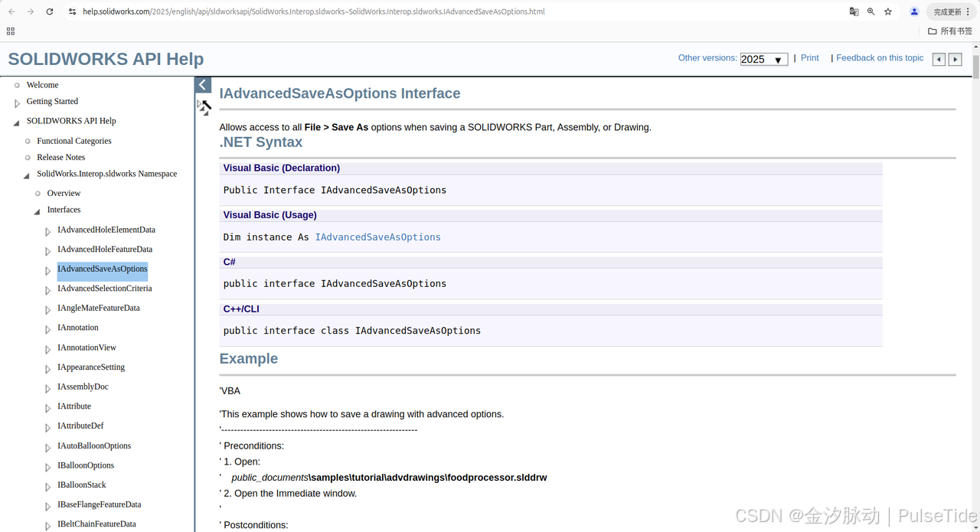This screenshot has height=532, width=980.
Task: Expand the IAdvancedHoleFeatureData node arrow
Action: point(47,251)
